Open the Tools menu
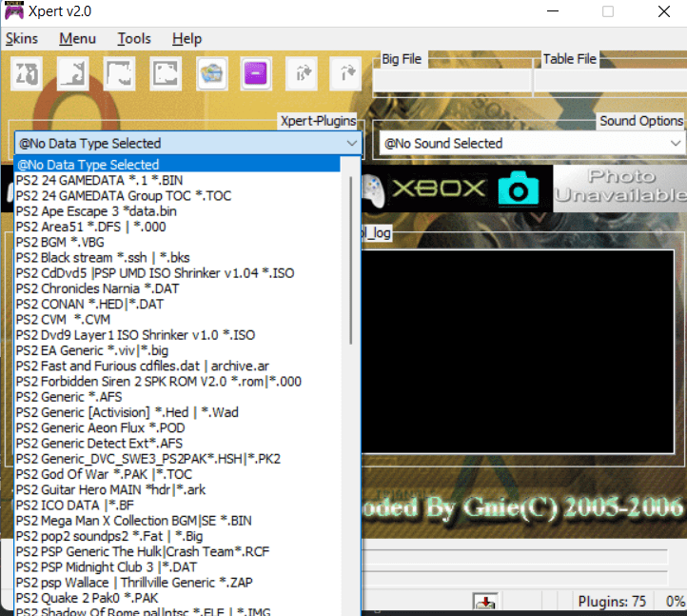The image size is (687, 616). coord(133,39)
